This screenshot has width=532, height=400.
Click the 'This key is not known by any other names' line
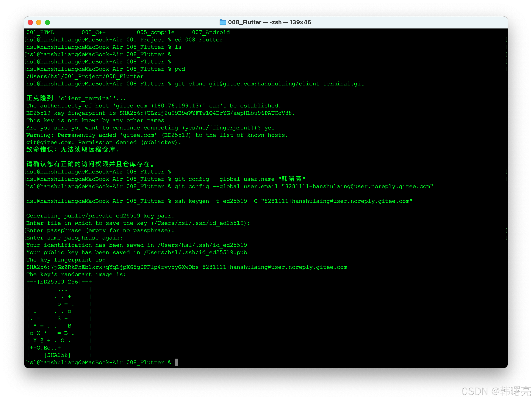tap(95, 121)
